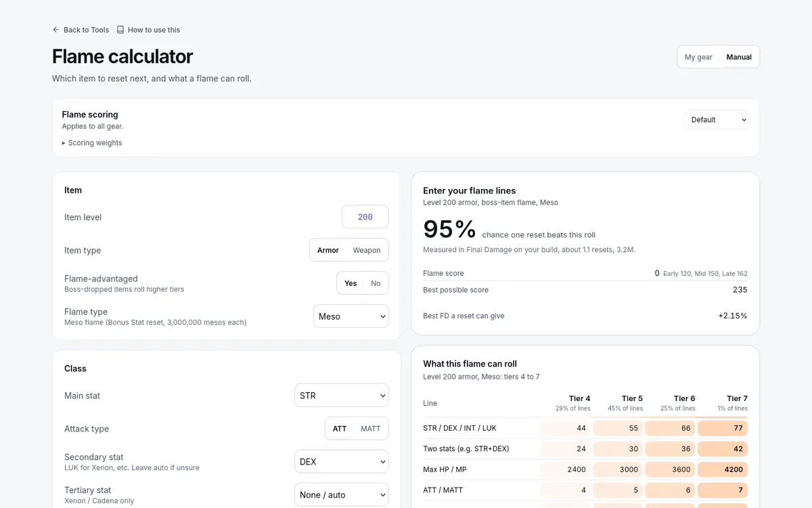Click the Tier 7 value 42
812x508 pixels.
click(723, 448)
